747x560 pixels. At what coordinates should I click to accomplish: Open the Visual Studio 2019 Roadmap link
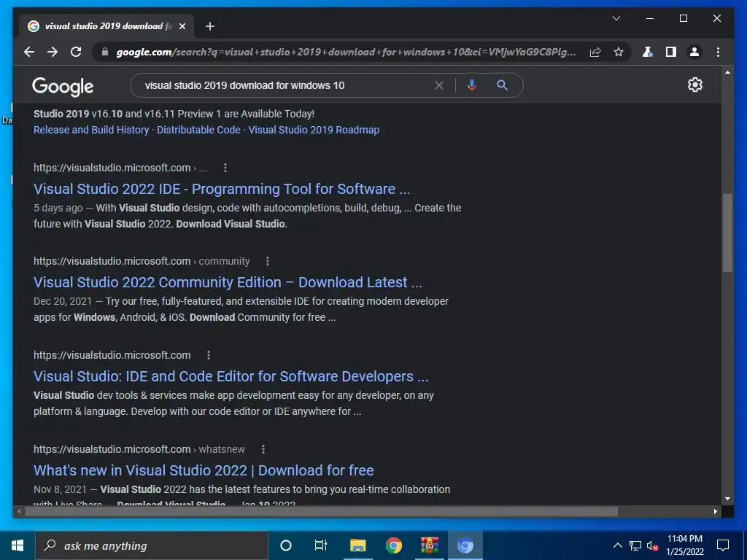tap(314, 130)
